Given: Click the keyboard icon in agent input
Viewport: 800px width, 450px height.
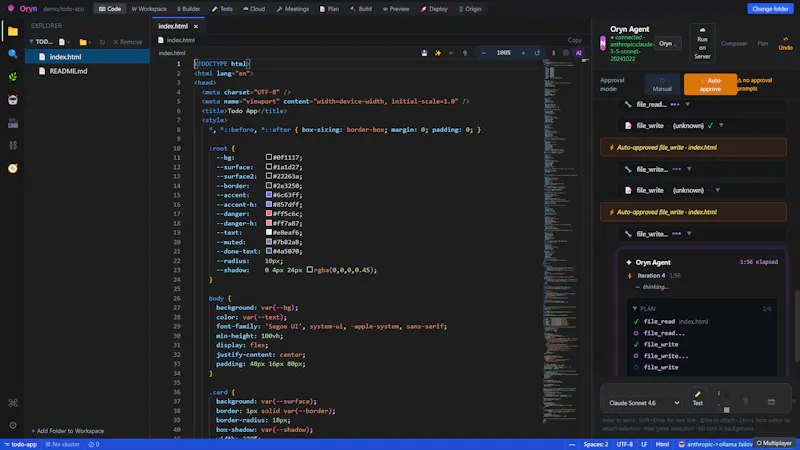Looking at the screenshot, I should tap(771, 402).
